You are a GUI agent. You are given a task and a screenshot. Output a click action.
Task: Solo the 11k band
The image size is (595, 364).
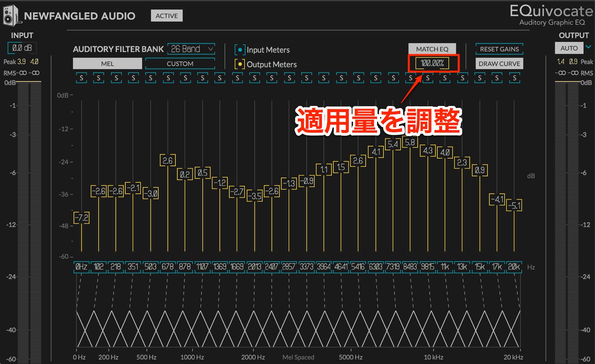[x=445, y=78]
